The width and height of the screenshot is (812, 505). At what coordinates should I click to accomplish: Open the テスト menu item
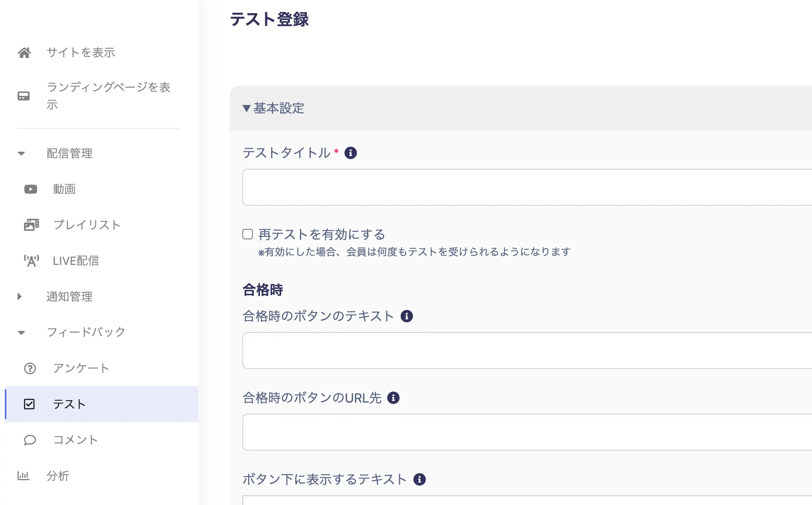[x=70, y=404]
